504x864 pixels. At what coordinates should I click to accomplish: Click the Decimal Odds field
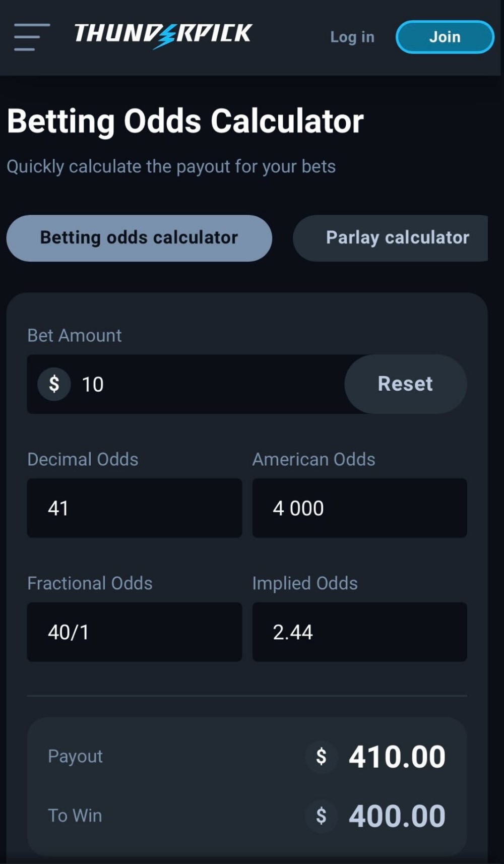[x=134, y=508]
